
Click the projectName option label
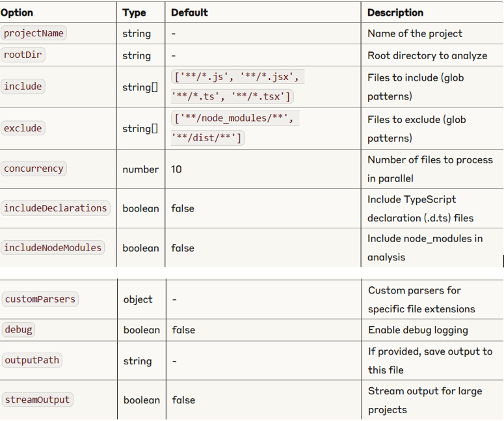(x=34, y=33)
